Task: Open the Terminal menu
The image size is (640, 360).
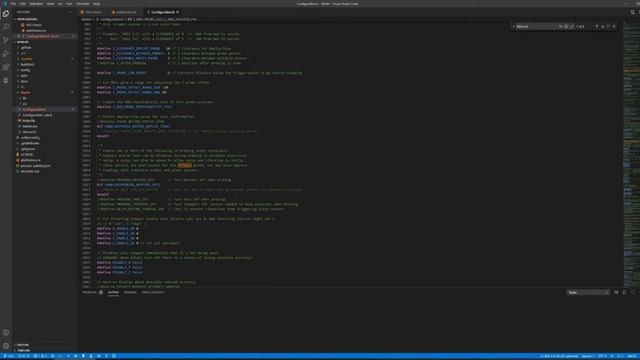Action: [x=82, y=4]
